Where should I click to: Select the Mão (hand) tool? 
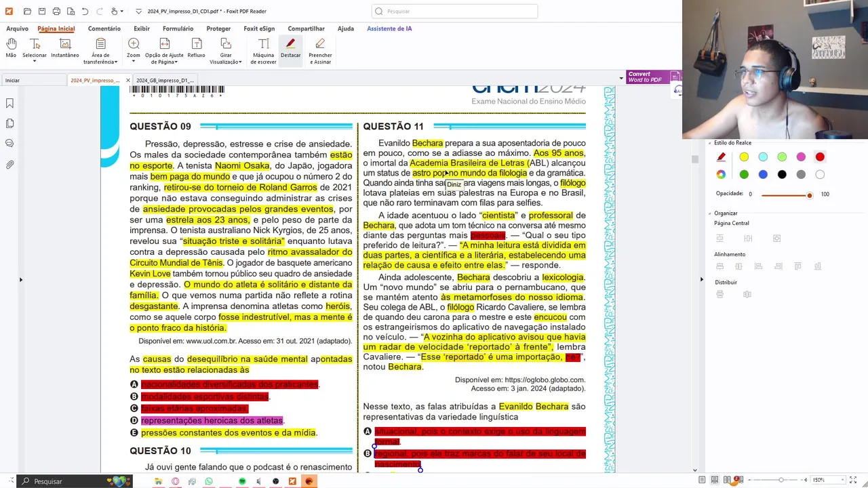(11, 48)
